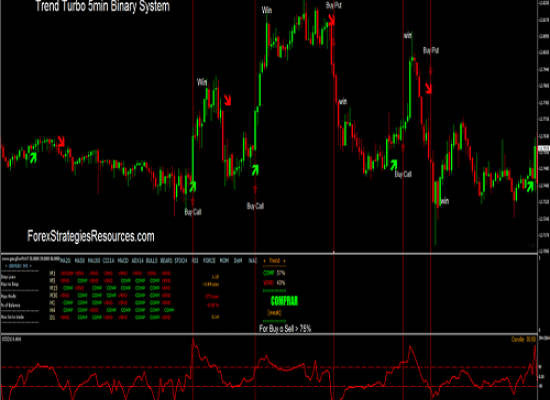The height and width of the screenshot is (400, 550).
Task: Click the COMP 57% trend reading
Action: [274, 273]
